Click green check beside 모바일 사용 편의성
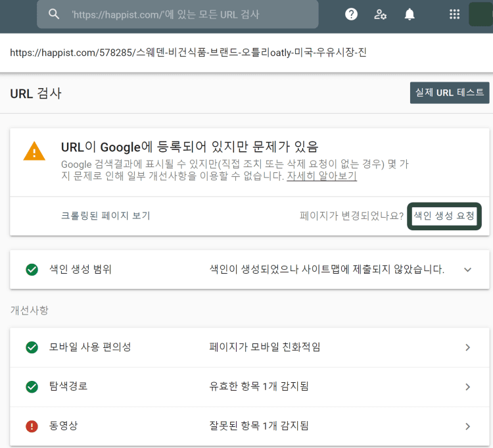The height and width of the screenshot is (448, 493). [32, 347]
